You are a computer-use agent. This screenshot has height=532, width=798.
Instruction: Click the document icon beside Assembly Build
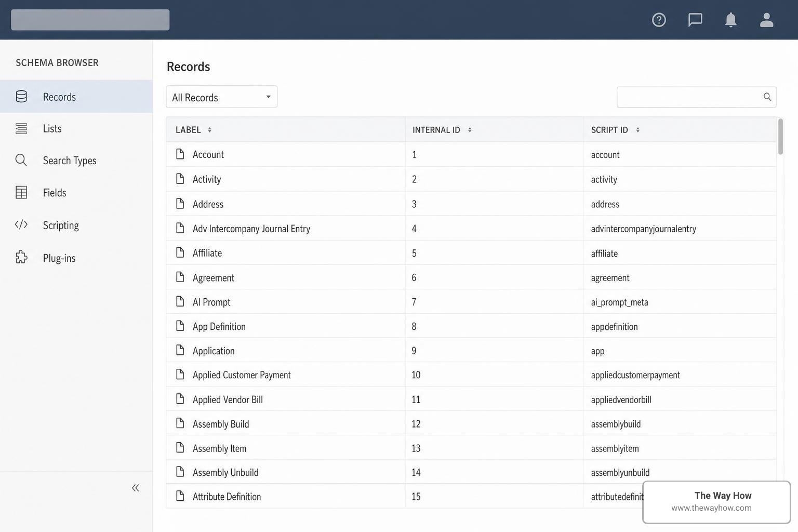coord(180,423)
